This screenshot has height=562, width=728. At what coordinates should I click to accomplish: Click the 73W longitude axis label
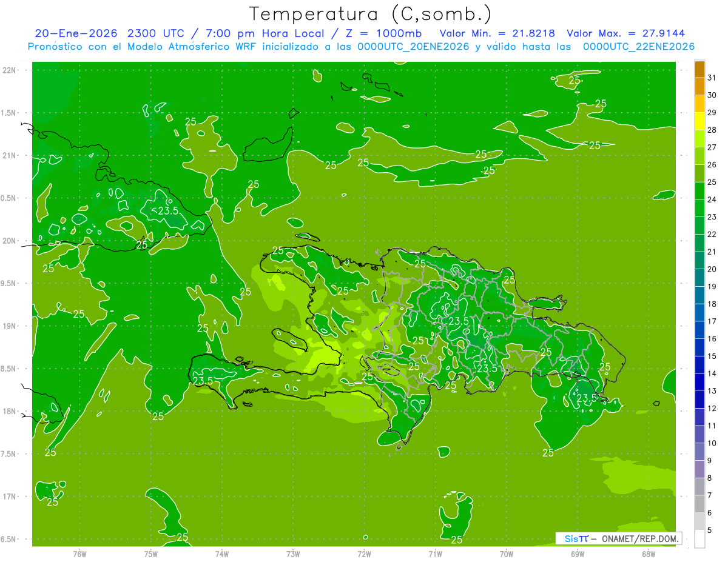coord(293,554)
